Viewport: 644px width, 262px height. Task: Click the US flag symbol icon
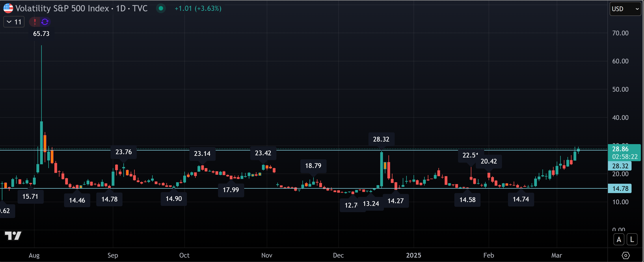click(8, 8)
